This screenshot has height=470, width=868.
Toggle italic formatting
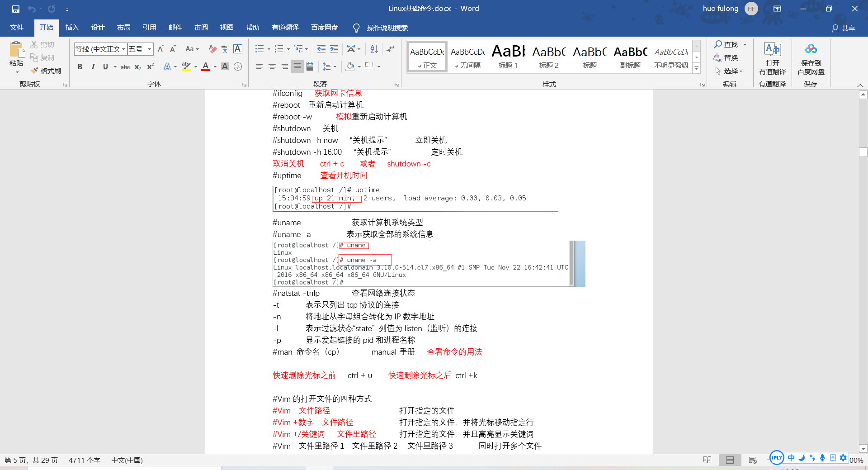[93, 66]
